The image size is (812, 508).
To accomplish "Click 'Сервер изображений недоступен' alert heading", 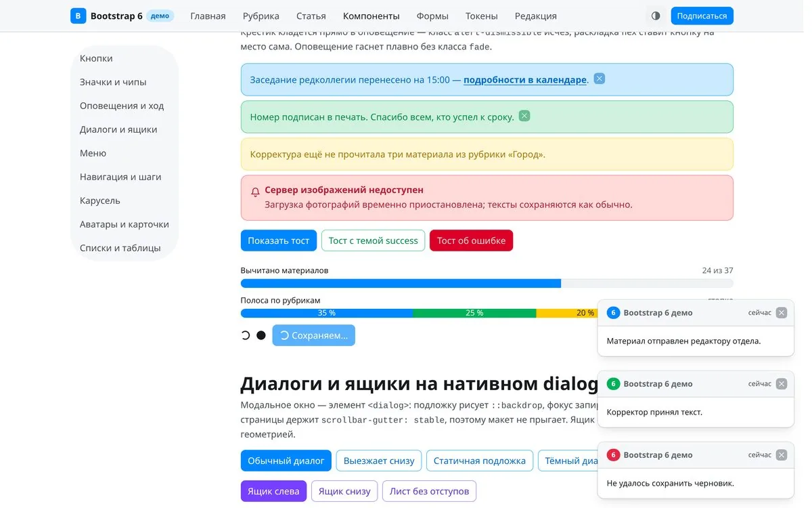I will tap(344, 190).
